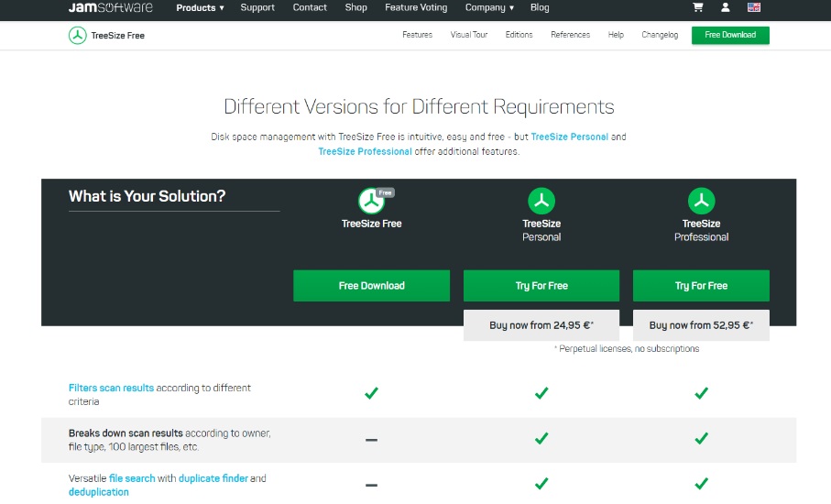The image size is (831, 504).
Task: Click 'Perpetual licenses, no subscriptions' note
Action: pos(627,349)
